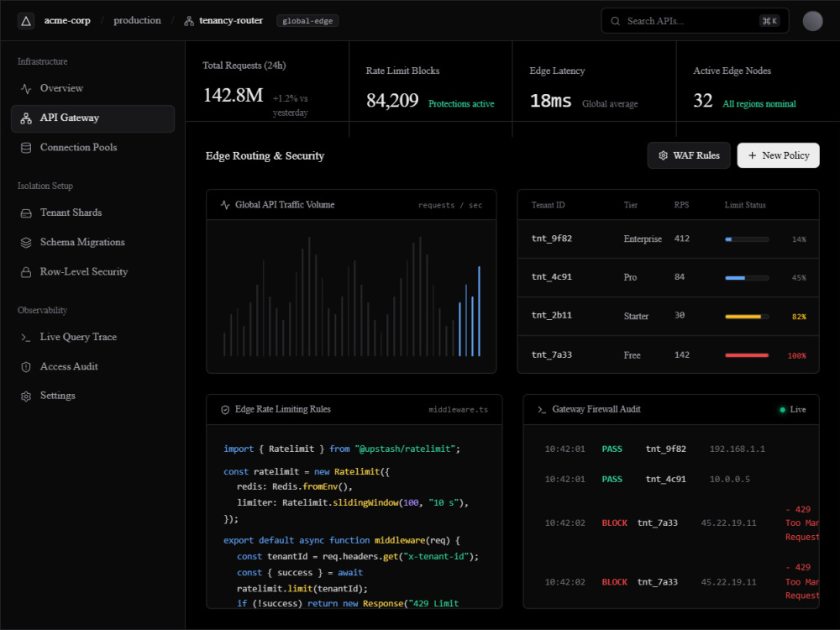Screen dimensions: 840x630
Task: Click the 82% limit value
Action: tap(799, 317)
